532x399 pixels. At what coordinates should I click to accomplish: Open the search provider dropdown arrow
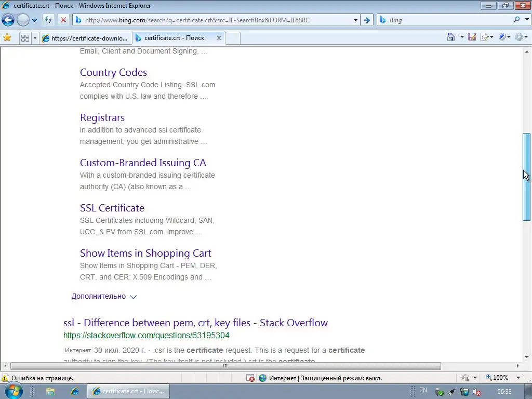tap(527, 20)
